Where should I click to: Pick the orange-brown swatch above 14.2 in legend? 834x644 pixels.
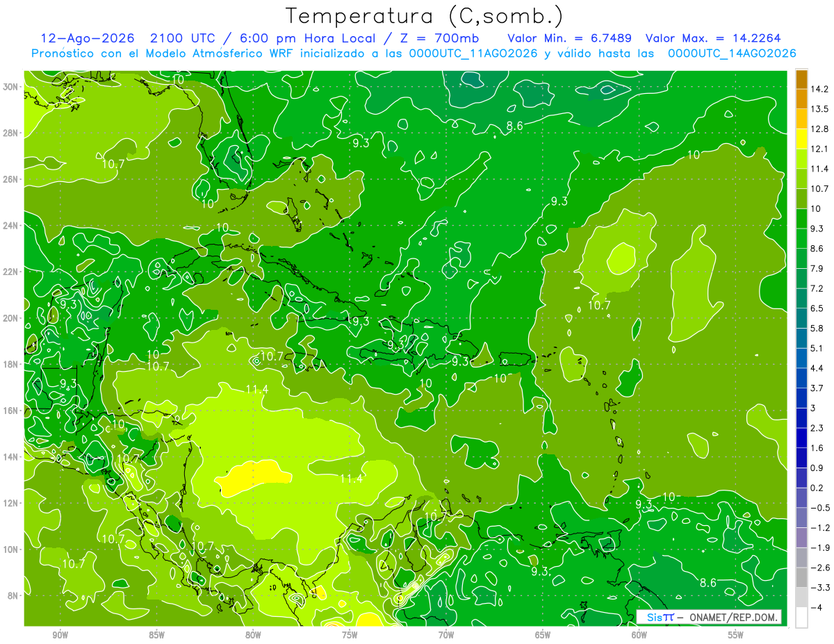pyautogui.click(x=801, y=79)
